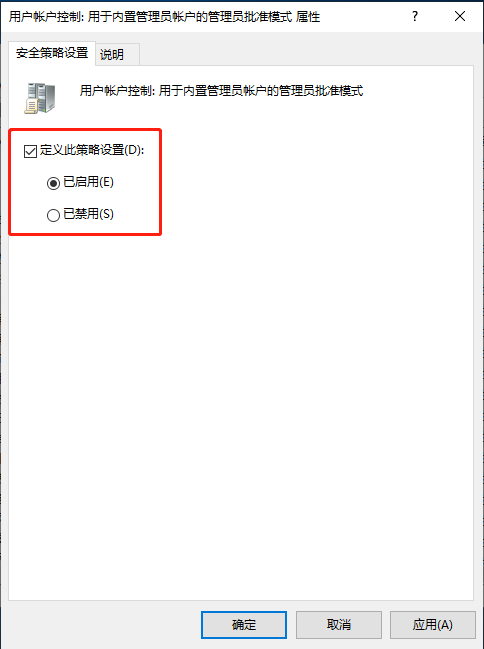Cancel changes via 取消 button

point(339,625)
